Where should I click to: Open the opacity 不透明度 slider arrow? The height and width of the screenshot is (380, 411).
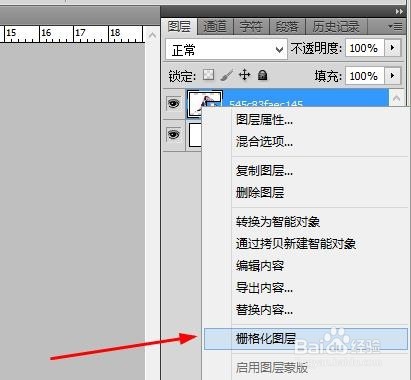[392, 48]
